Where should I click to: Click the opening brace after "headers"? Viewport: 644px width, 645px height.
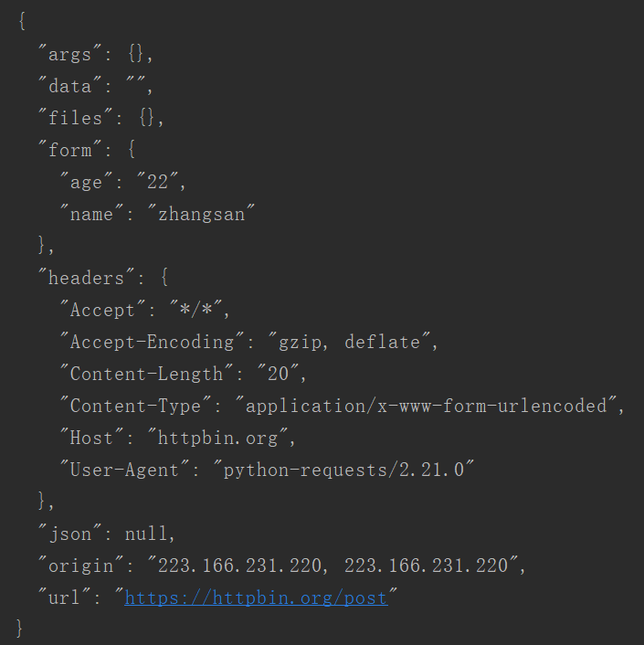click(164, 278)
